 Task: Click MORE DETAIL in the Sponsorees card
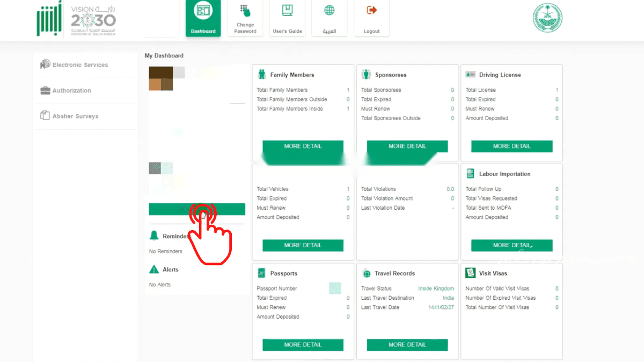pos(407,146)
